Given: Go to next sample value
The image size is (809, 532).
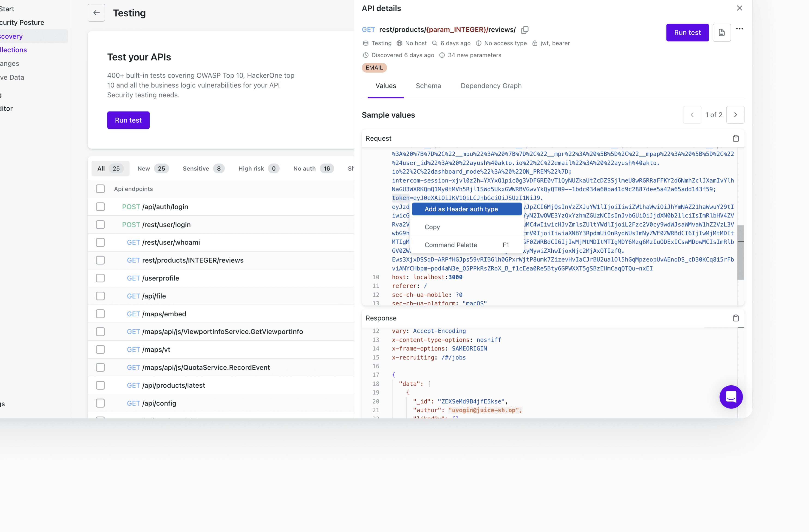Looking at the screenshot, I should 735,115.
